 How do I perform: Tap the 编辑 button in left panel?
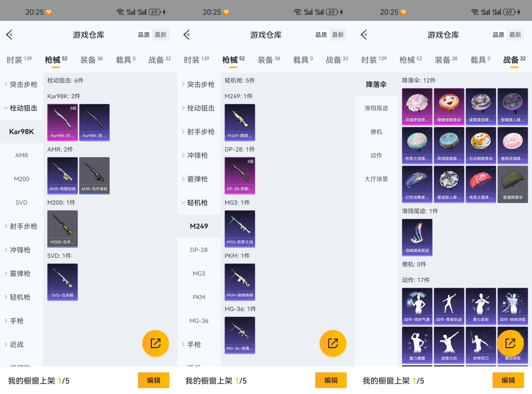(x=153, y=380)
